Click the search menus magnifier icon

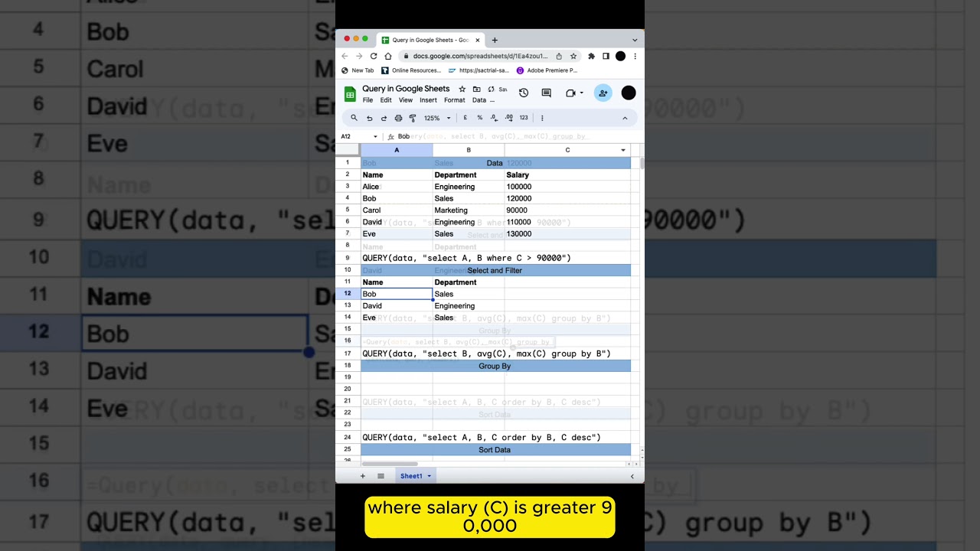coord(354,118)
